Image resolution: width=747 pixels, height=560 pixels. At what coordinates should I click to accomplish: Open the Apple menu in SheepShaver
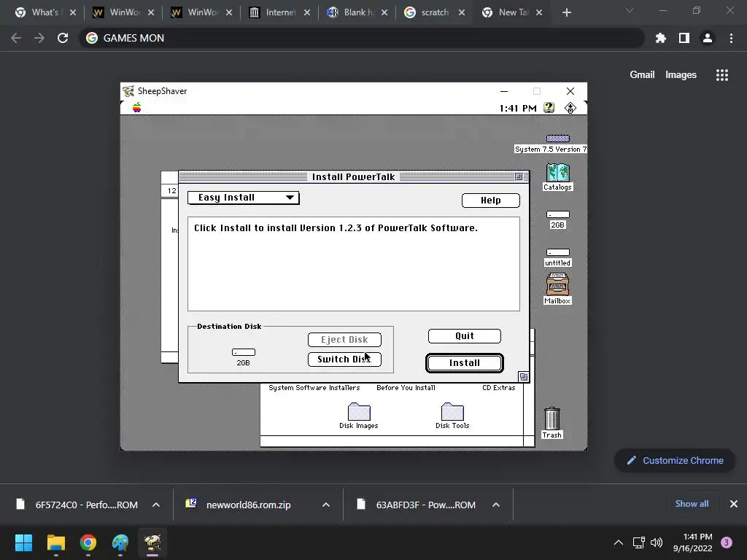(x=136, y=108)
